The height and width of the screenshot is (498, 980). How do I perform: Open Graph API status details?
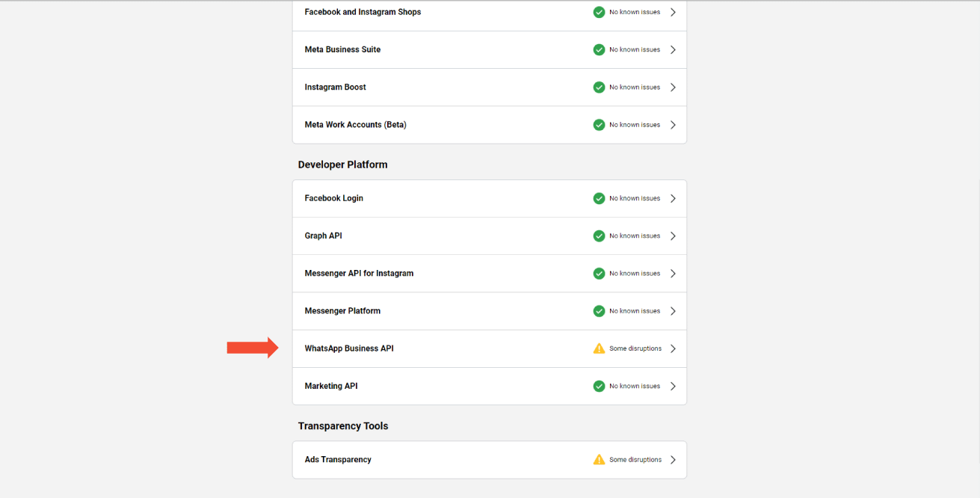click(490, 236)
